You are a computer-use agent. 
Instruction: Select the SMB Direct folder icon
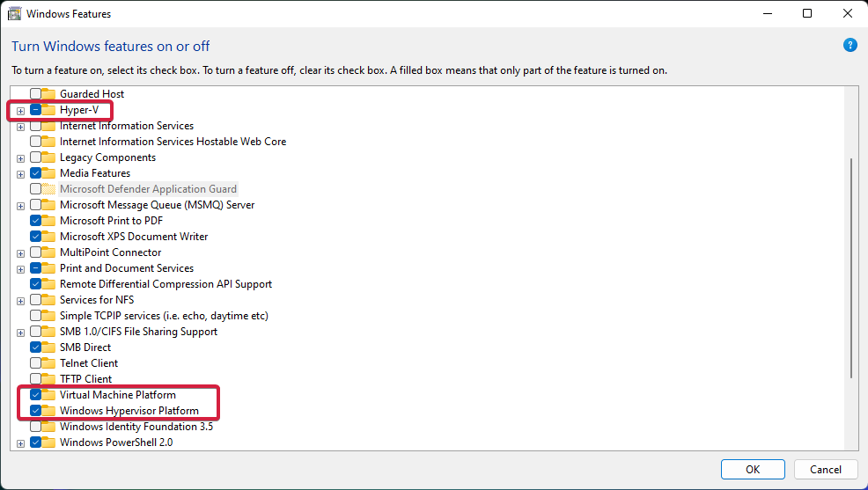pos(48,347)
